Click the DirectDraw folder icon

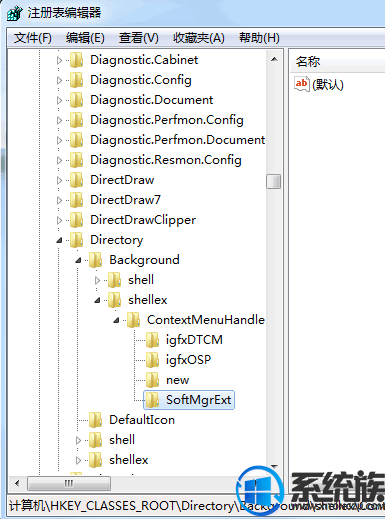coord(76,180)
